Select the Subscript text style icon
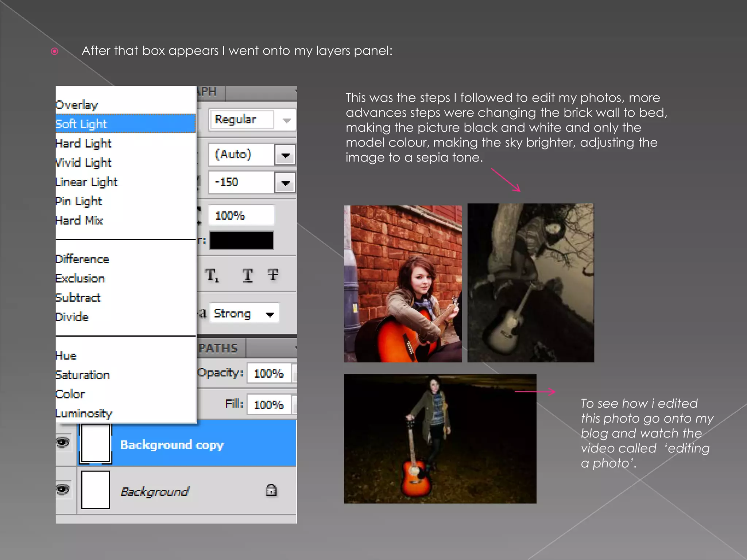 pyautogui.click(x=212, y=275)
